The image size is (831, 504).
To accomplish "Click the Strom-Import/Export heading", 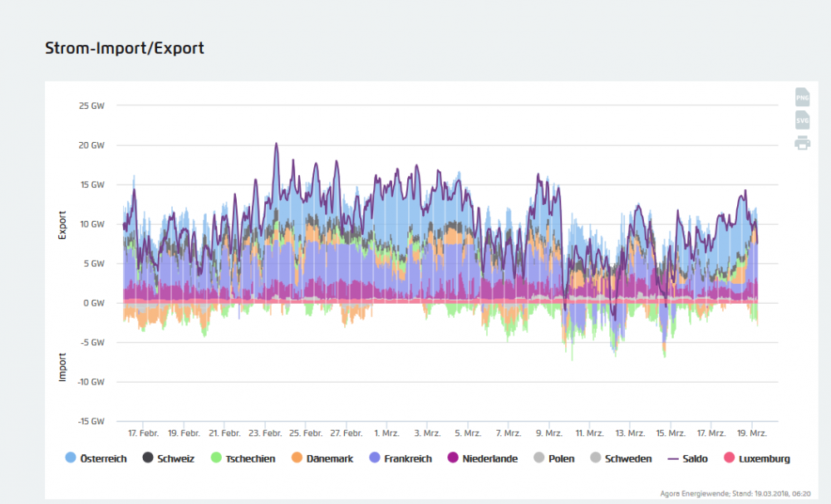I will tap(125, 48).
